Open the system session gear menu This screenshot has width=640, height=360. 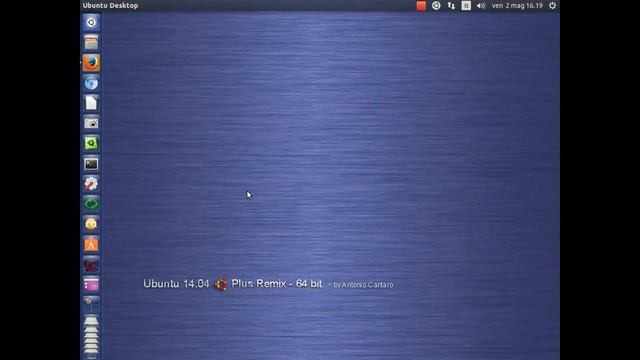[x=552, y=6]
